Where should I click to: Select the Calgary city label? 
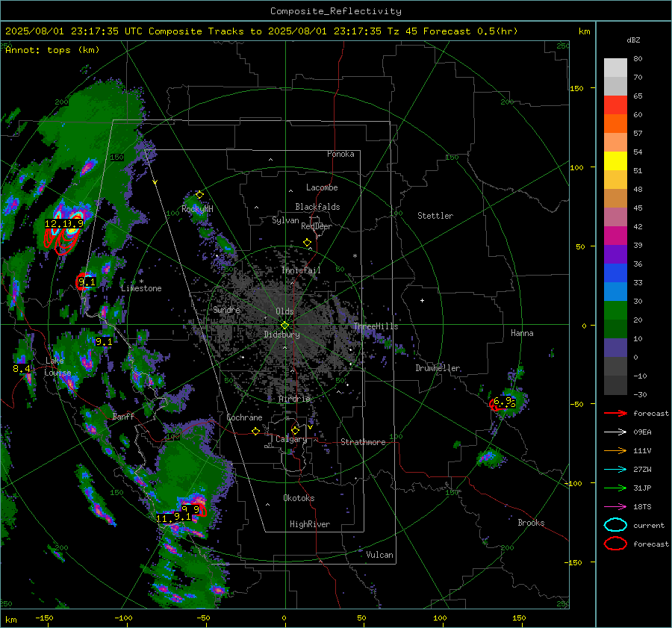(x=291, y=439)
